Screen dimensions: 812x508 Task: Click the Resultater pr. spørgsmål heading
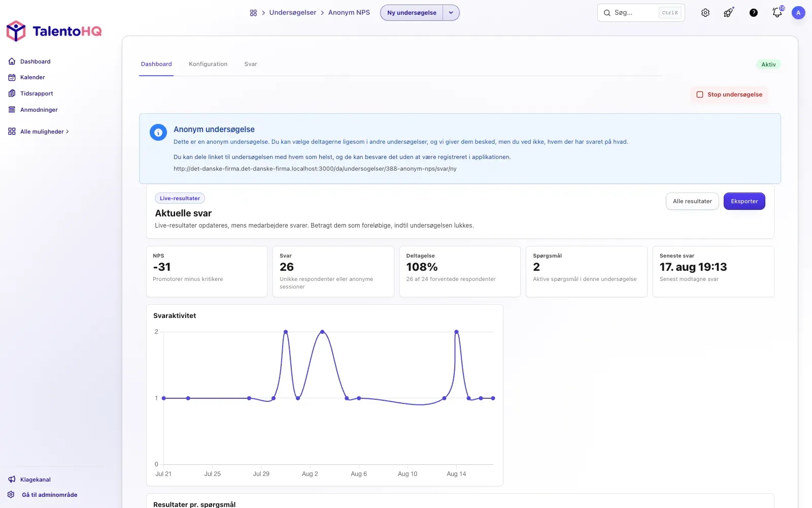pos(194,504)
